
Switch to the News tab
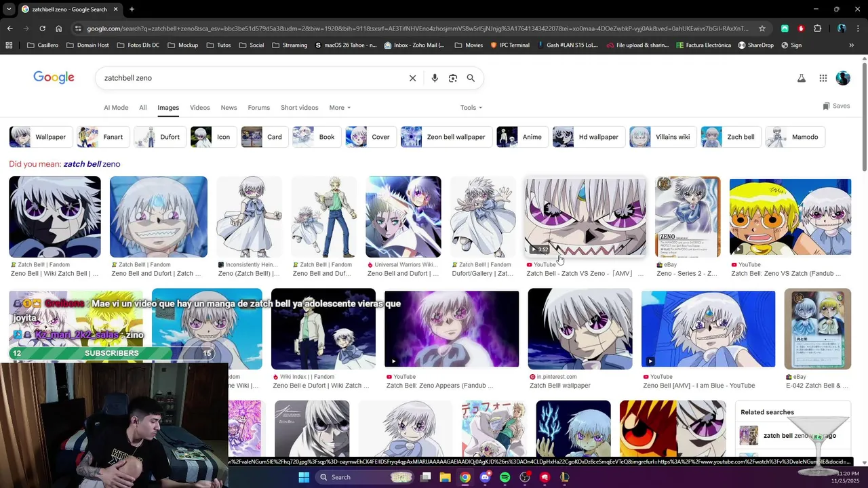coord(229,108)
